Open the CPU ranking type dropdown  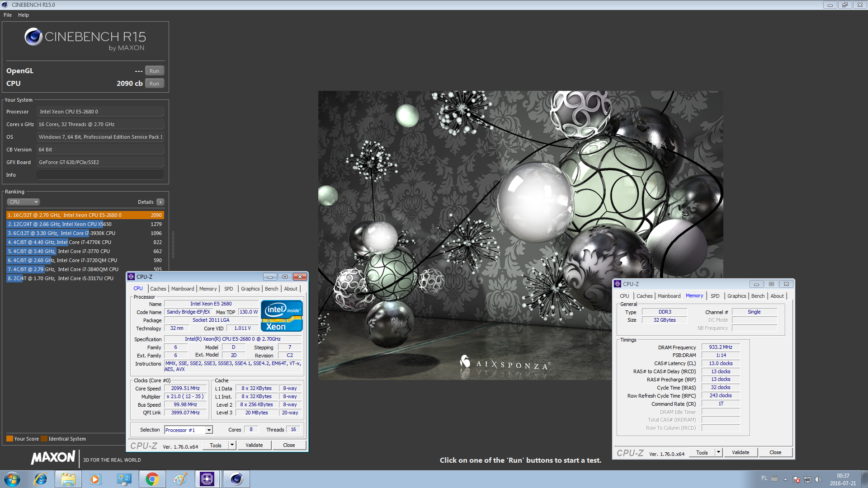coord(23,202)
